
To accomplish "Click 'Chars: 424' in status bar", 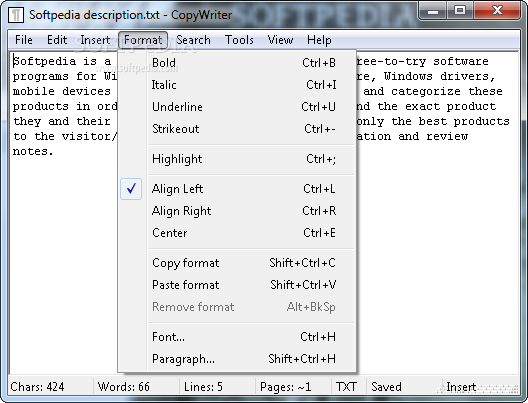I will pos(37,387).
